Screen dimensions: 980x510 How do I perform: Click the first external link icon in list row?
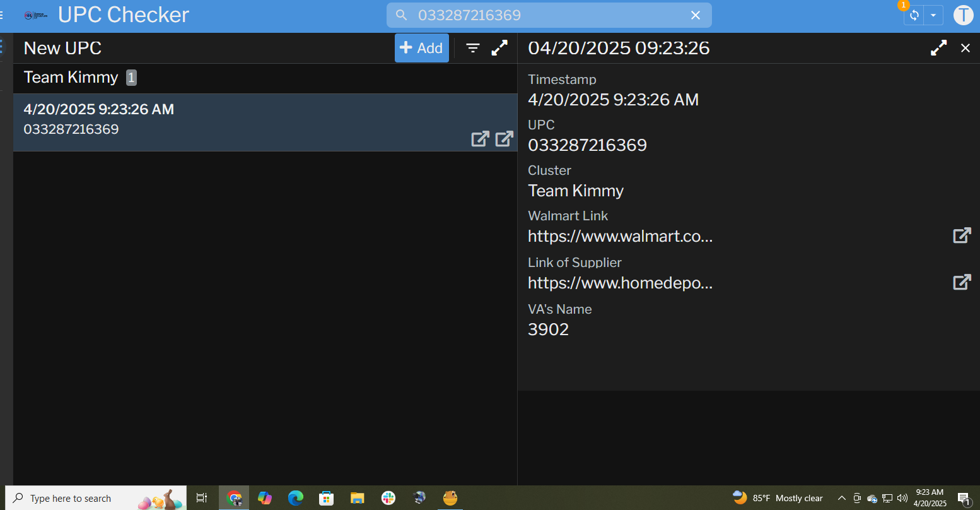(x=480, y=139)
